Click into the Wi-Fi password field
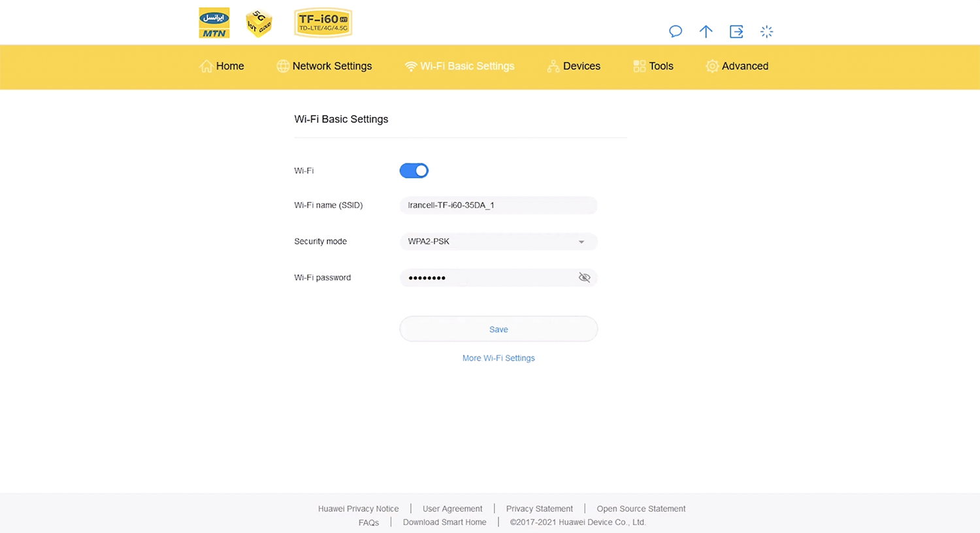The width and height of the screenshot is (980, 533). (x=487, y=278)
